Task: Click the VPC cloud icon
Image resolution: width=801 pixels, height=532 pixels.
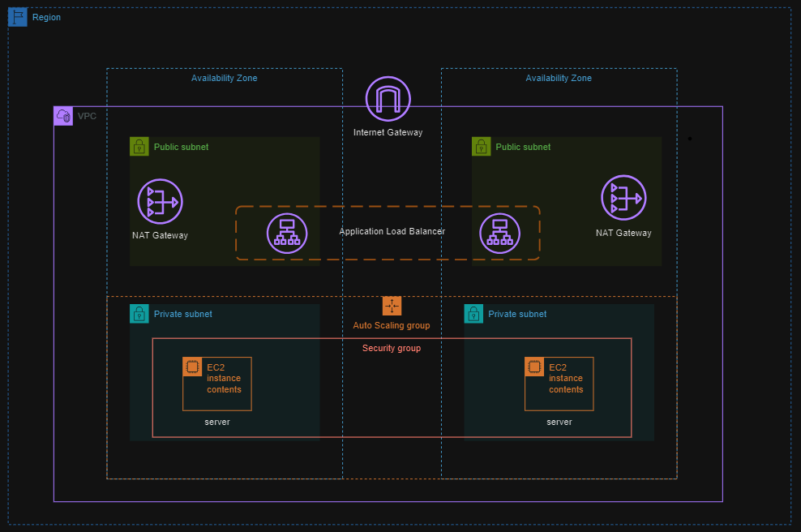Action: pyautogui.click(x=62, y=115)
